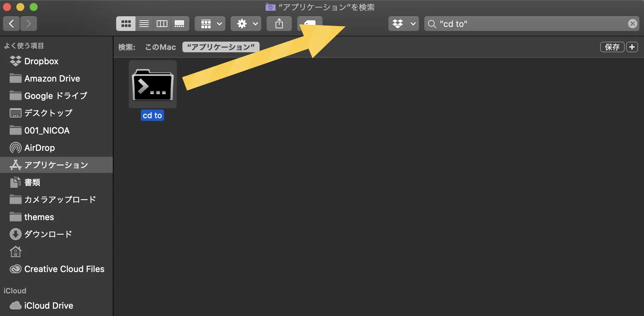Go forward with the right chevron button
Image resolution: width=644 pixels, height=316 pixels.
pos(29,24)
